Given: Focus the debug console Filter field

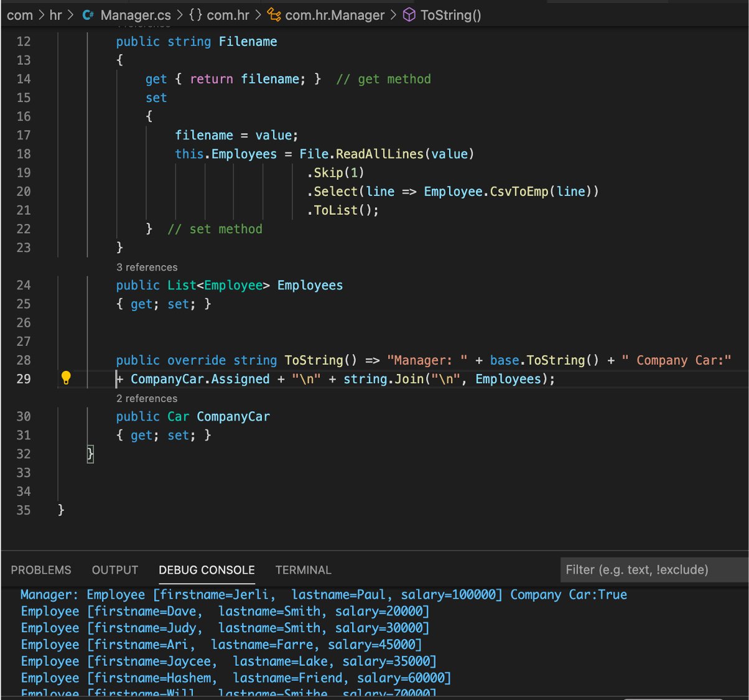Looking at the screenshot, I should pyautogui.click(x=653, y=570).
